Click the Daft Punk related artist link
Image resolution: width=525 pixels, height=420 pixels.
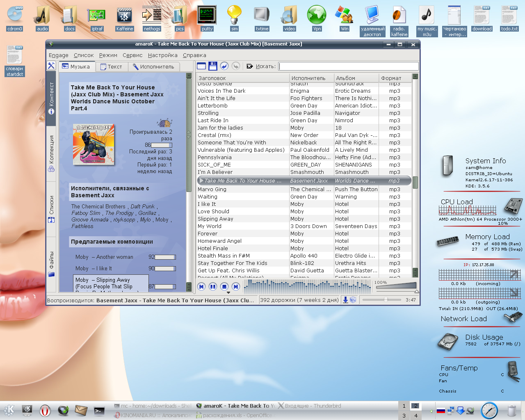(x=142, y=207)
